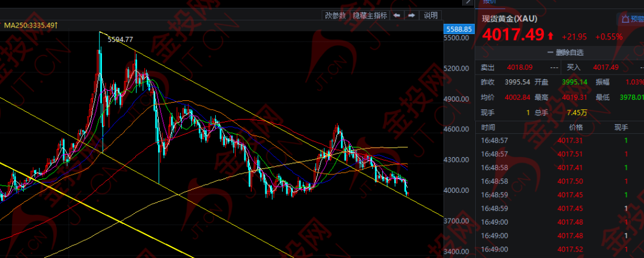Click the 买入 price 4017.49

tap(606, 67)
